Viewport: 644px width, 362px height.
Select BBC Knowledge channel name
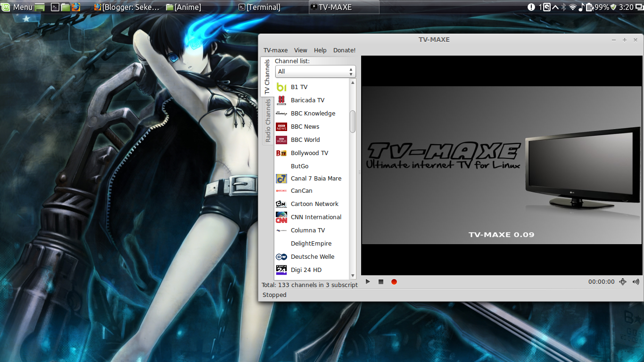(x=313, y=114)
